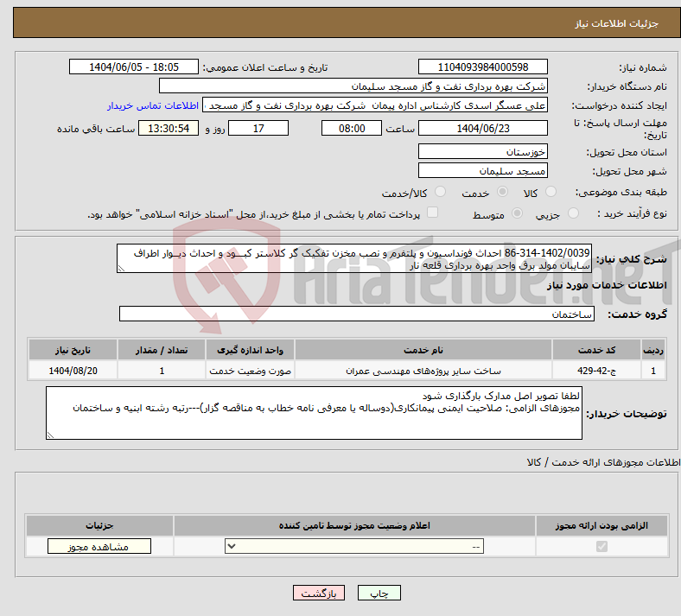The image size is (681, 616).
Task: Select the متوسط purchase type radio
Action: 518,213
